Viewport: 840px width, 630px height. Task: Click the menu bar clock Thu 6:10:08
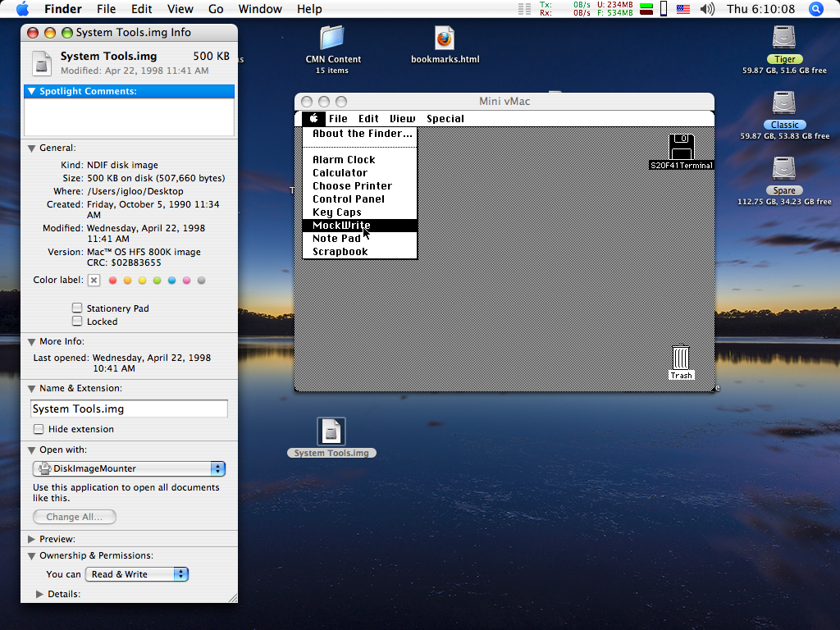pos(760,9)
